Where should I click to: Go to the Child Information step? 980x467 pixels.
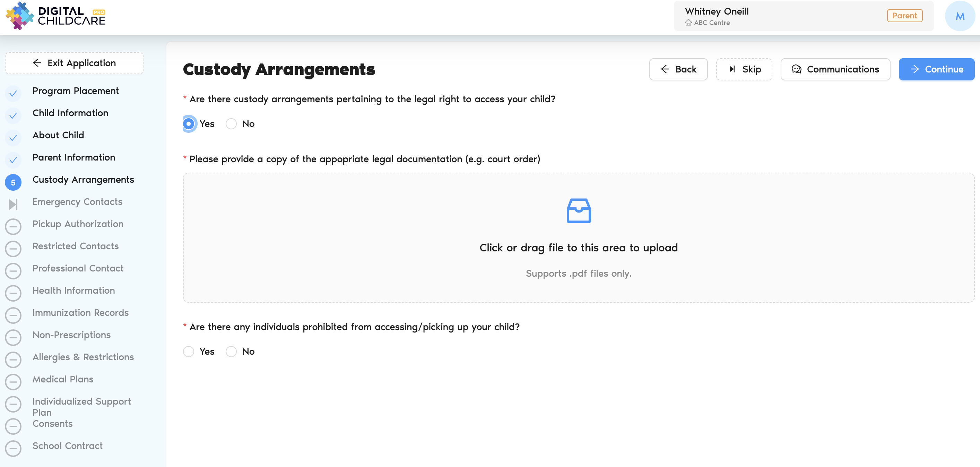(x=70, y=113)
